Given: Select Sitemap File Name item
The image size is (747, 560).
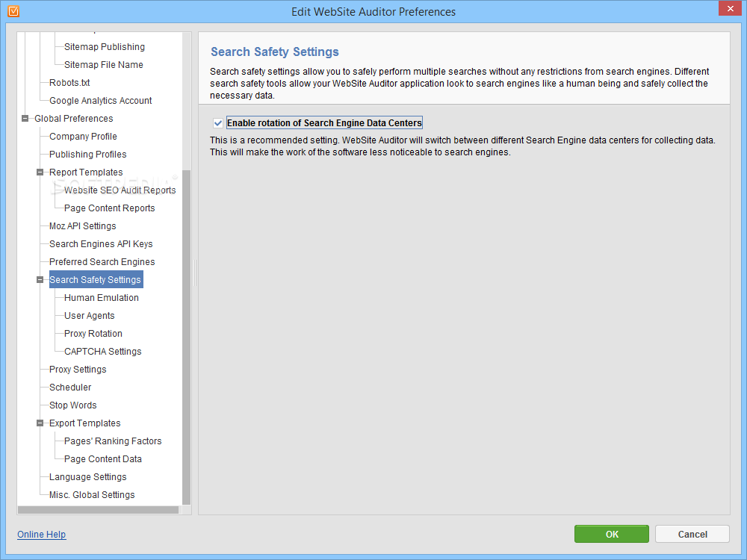Looking at the screenshot, I should [103, 65].
